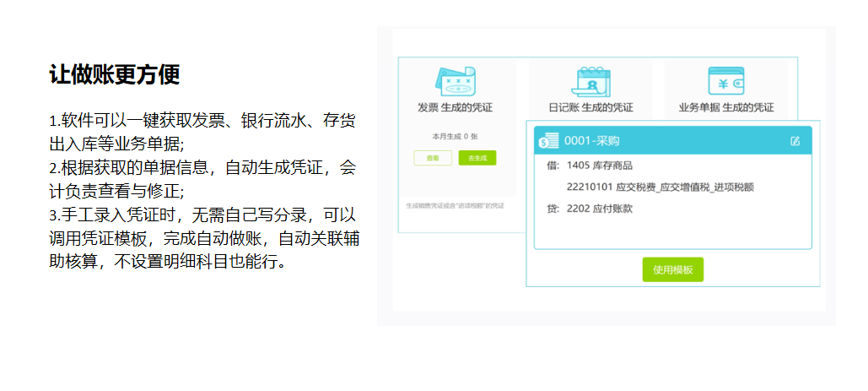Click the 0001-采购 template title
Viewport: 868px width, 391px height.
click(x=590, y=141)
